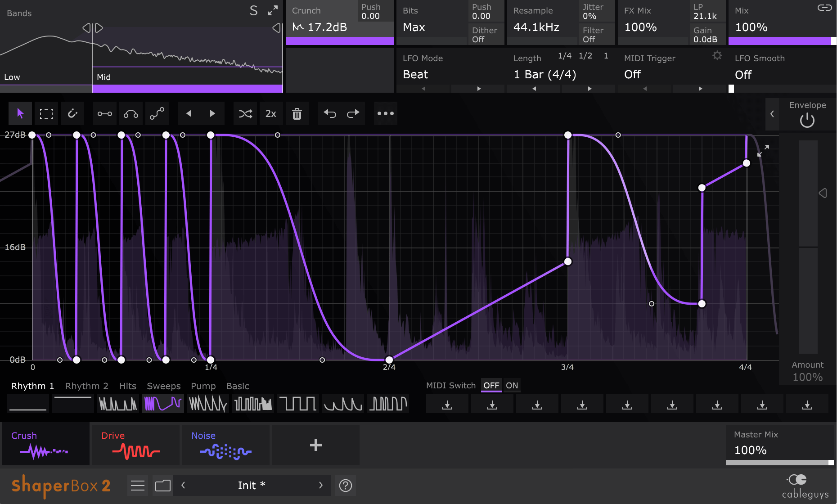837x504 pixels.
Task: Redo the last edit
Action: pyautogui.click(x=353, y=113)
